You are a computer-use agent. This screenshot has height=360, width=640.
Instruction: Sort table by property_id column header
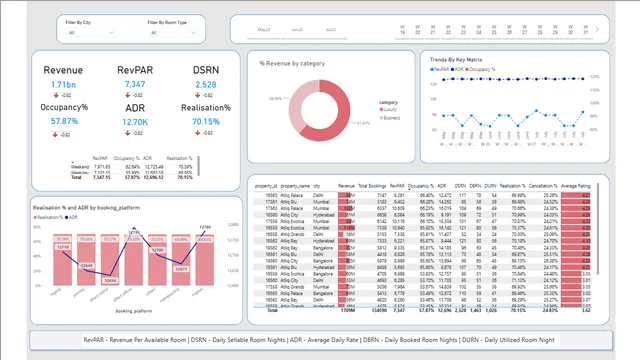point(266,186)
